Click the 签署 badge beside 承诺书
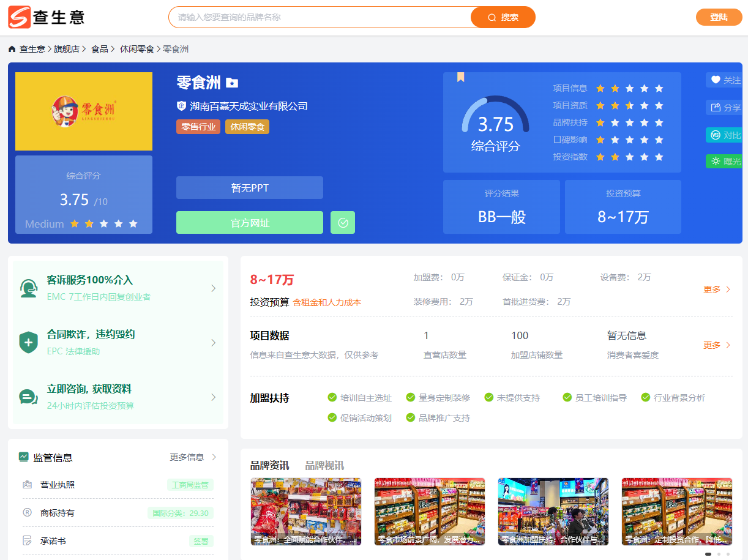The width and height of the screenshot is (748, 560). (x=201, y=541)
